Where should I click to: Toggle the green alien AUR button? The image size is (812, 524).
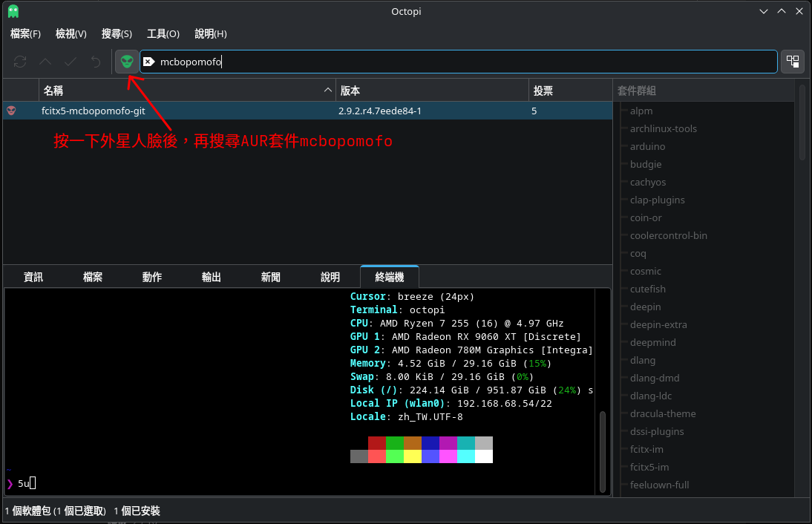pyautogui.click(x=127, y=62)
